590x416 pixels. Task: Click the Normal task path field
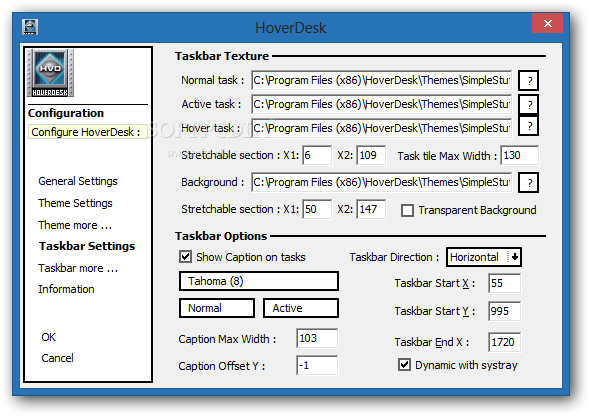coord(382,80)
